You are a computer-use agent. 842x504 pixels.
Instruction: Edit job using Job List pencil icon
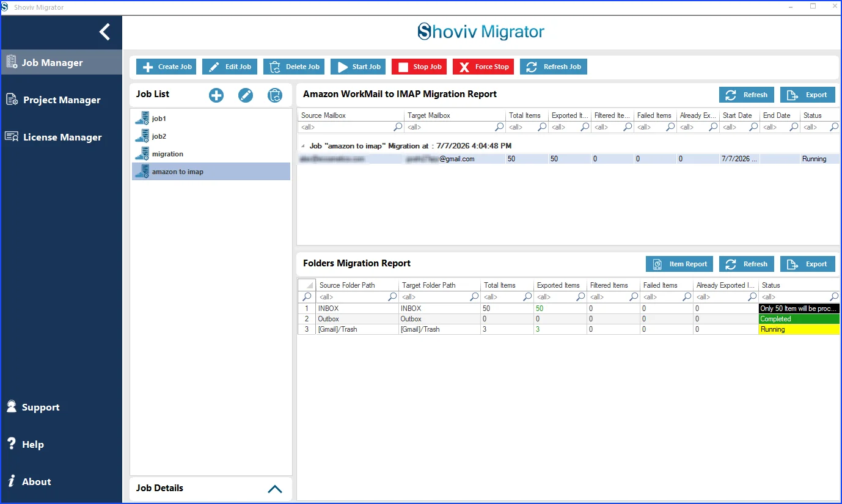[x=246, y=95]
